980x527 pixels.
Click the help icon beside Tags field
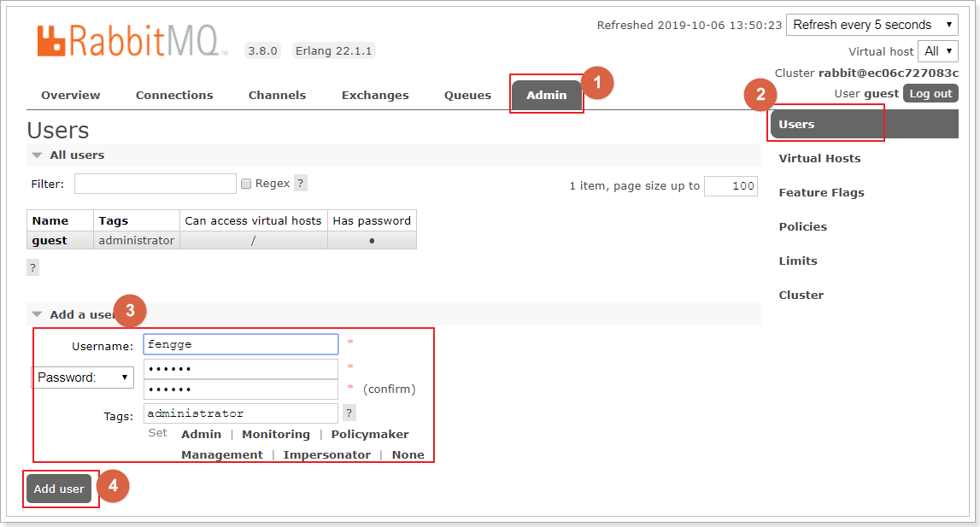[349, 413]
